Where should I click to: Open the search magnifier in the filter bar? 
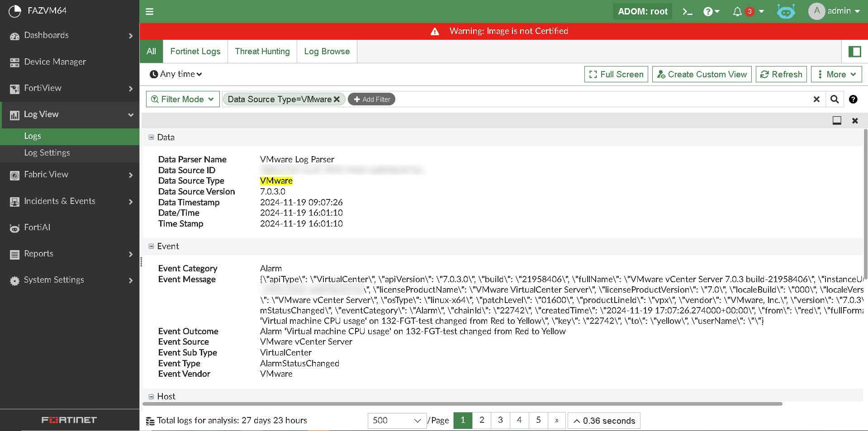click(835, 99)
